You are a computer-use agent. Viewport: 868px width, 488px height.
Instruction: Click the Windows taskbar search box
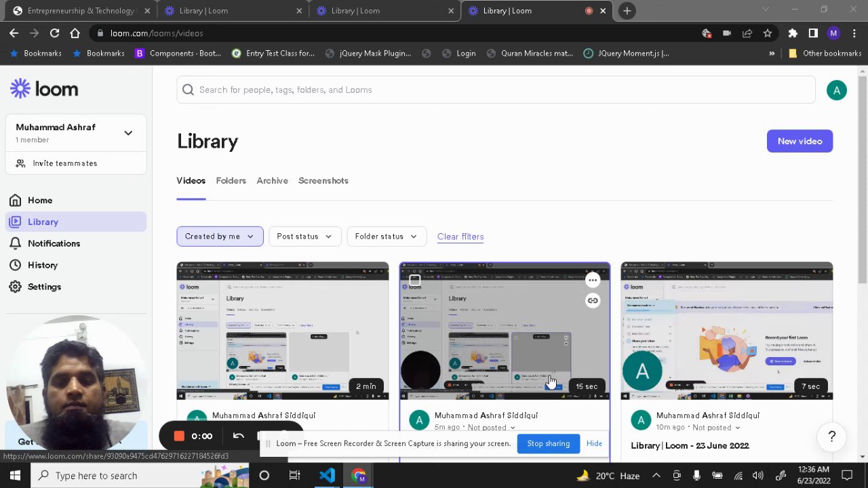point(139,475)
